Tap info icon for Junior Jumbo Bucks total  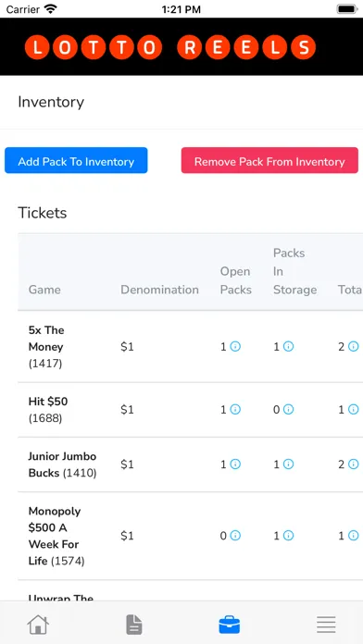pyautogui.click(x=353, y=464)
